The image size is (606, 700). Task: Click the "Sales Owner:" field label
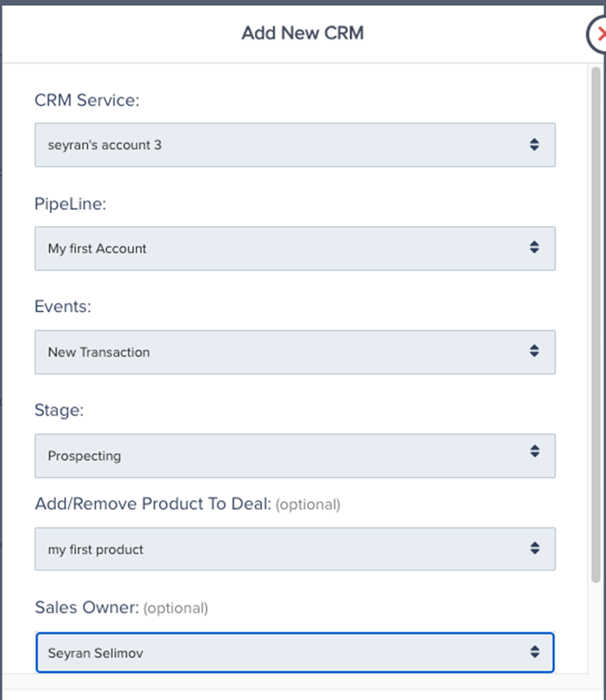click(x=87, y=608)
